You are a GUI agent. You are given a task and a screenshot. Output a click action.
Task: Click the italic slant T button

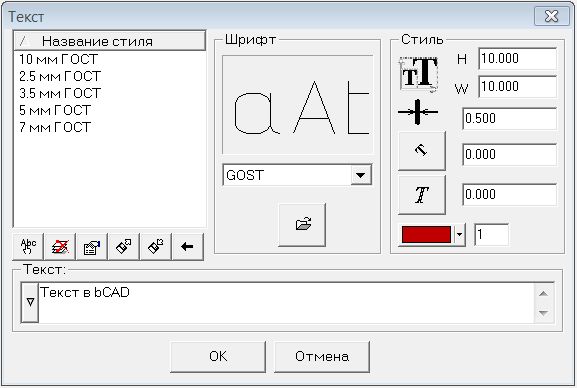(422, 195)
